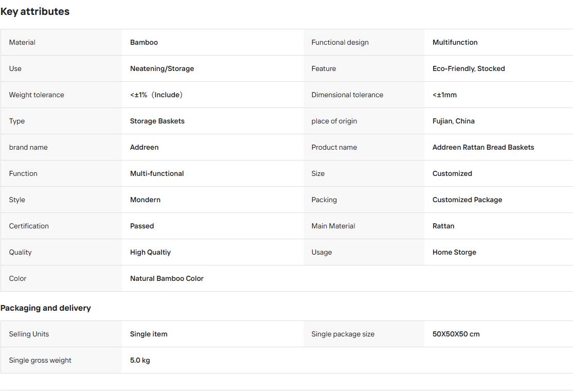Screen dimensions: 573x392
Task: Select the Natural Bamboo Color value
Action: (x=167, y=278)
